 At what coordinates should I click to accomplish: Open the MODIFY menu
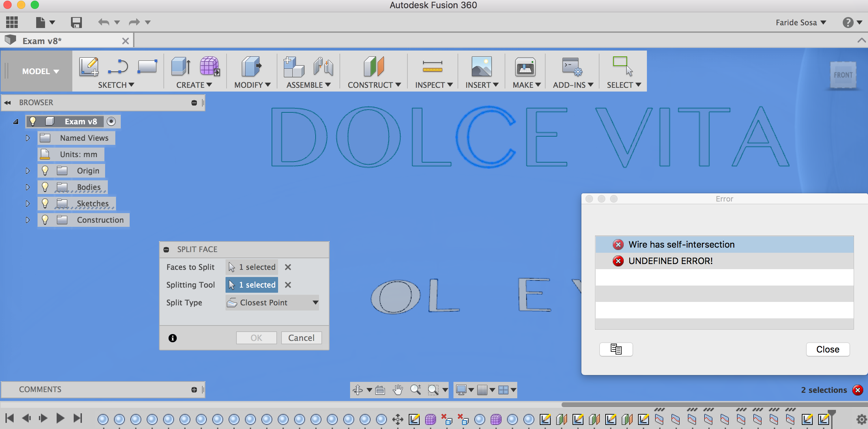click(252, 85)
